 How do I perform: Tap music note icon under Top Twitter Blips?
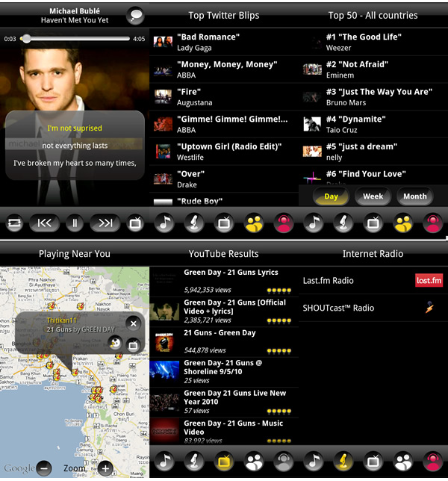(x=164, y=223)
